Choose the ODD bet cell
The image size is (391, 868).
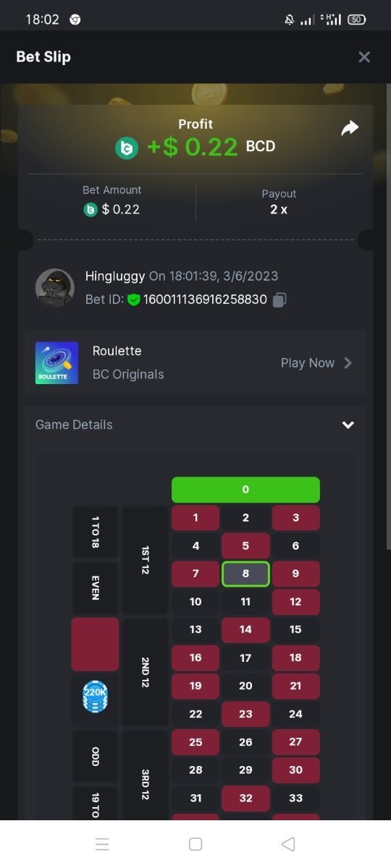[95, 757]
